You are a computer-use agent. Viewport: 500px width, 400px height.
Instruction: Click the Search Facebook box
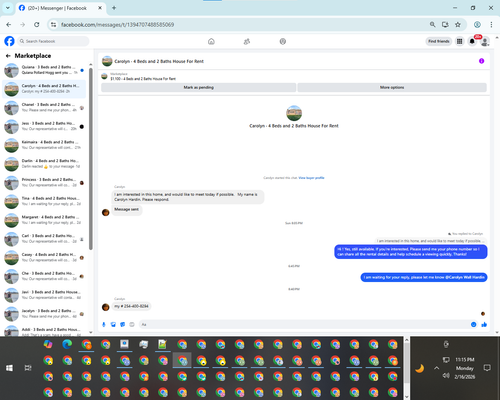53,41
